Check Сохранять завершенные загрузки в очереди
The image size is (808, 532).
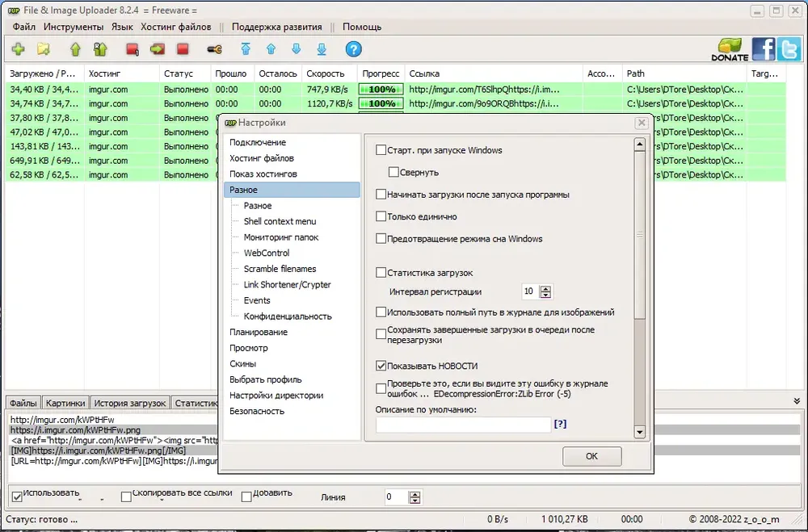point(381,334)
